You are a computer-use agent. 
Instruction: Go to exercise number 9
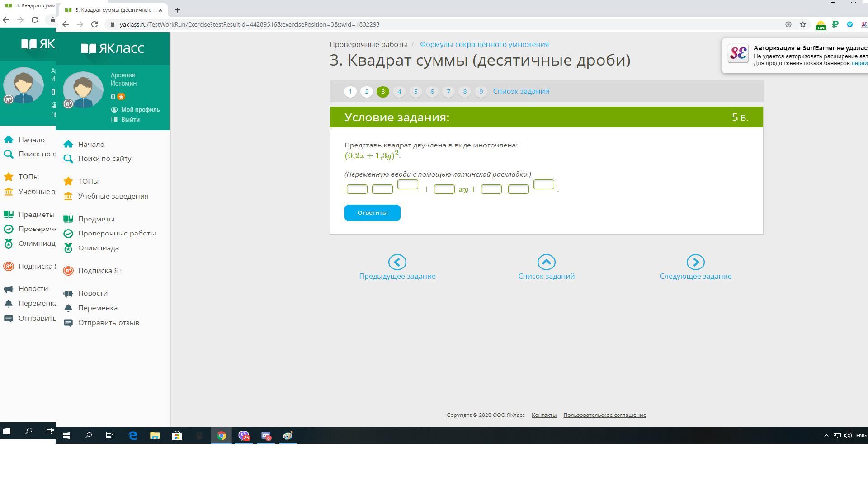[x=481, y=92]
